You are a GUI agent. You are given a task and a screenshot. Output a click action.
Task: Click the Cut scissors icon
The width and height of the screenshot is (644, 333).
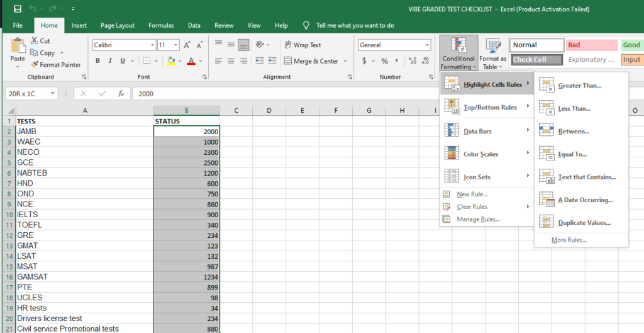(x=35, y=41)
